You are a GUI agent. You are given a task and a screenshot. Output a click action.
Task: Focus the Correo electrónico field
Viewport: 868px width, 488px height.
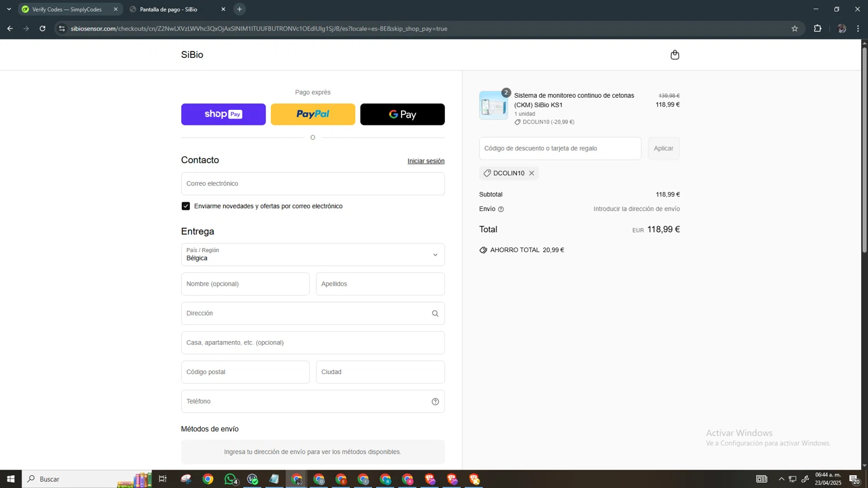pos(313,184)
